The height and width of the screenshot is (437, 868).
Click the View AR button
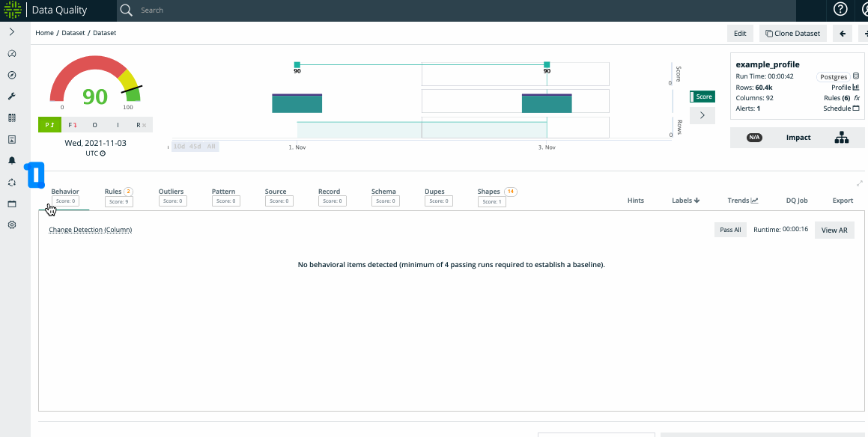(834, 230)
